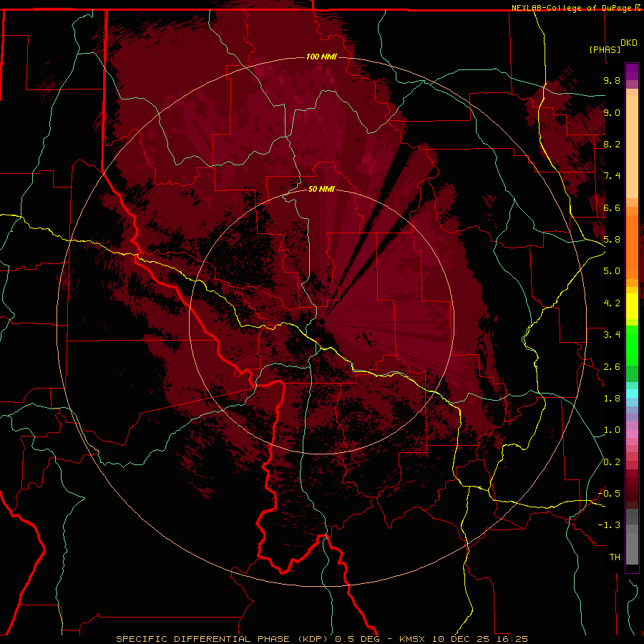
Task: Click the -0.5 value on the color scale
Action: click(x=610, y=494)
